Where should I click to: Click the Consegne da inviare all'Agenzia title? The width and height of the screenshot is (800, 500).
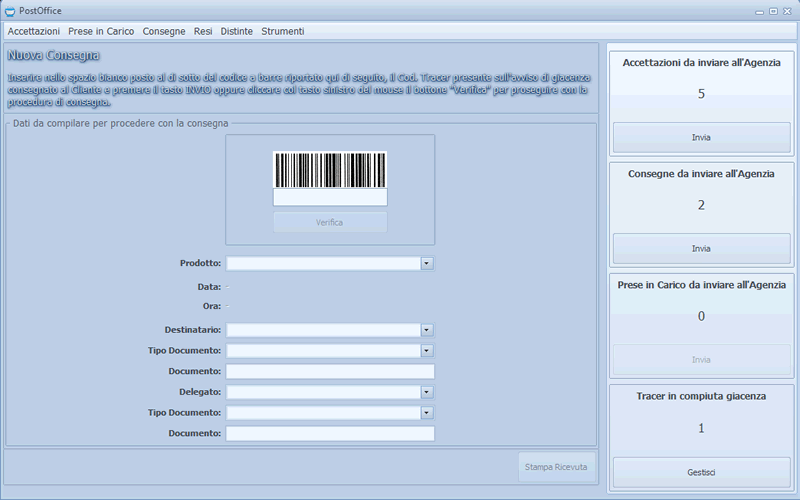point(702,174)
